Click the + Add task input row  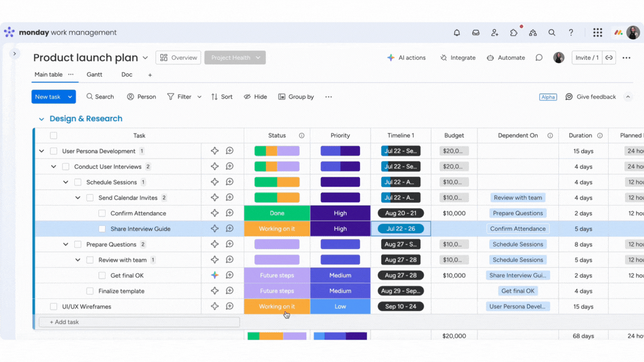point(139,322)
